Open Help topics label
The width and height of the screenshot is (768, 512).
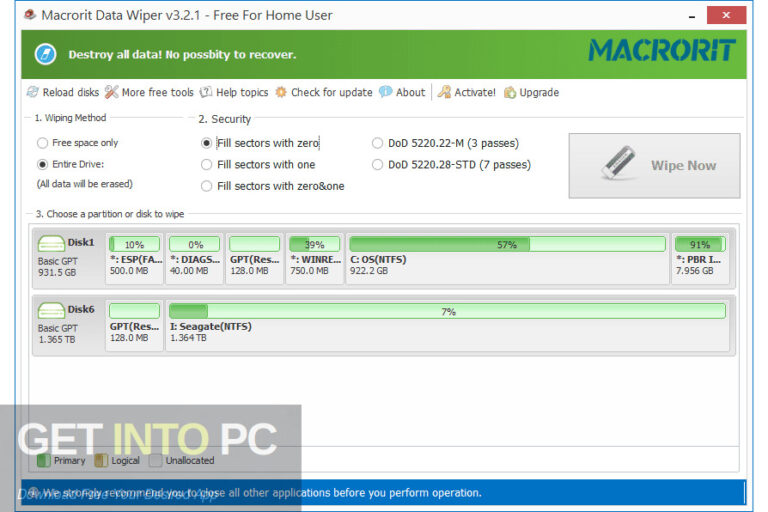coord(242,92)
